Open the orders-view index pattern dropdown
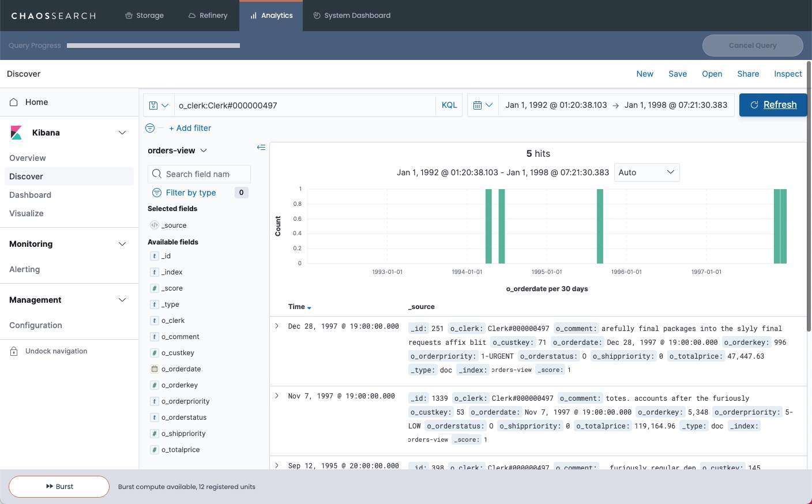The image size is (812, 504). [x=177, y=151]
